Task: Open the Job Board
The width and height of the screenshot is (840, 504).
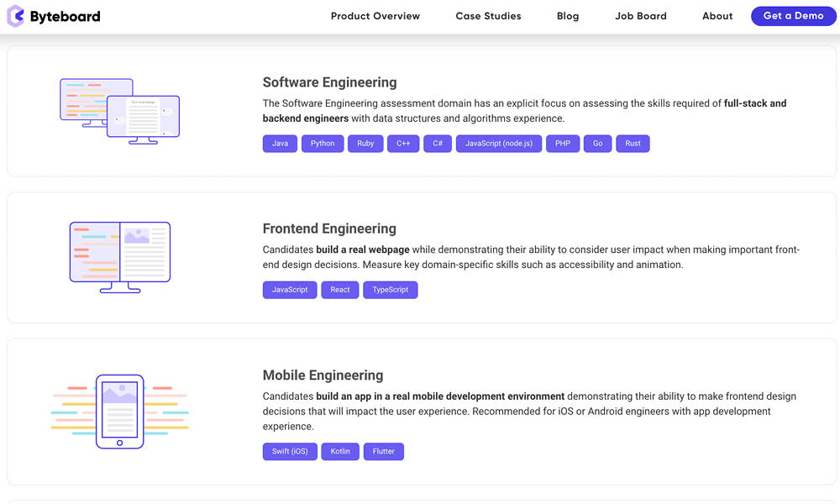Action: click(640, 15)
